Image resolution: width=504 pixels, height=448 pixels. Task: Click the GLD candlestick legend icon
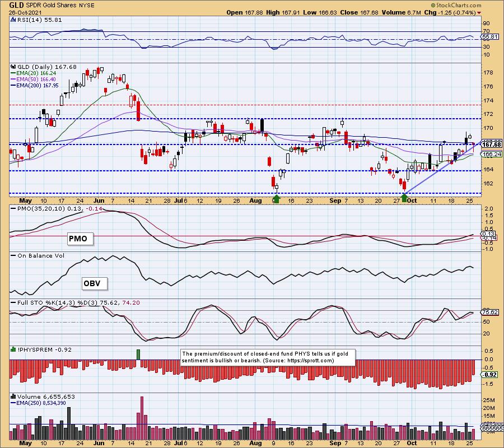tap(13, 67)
